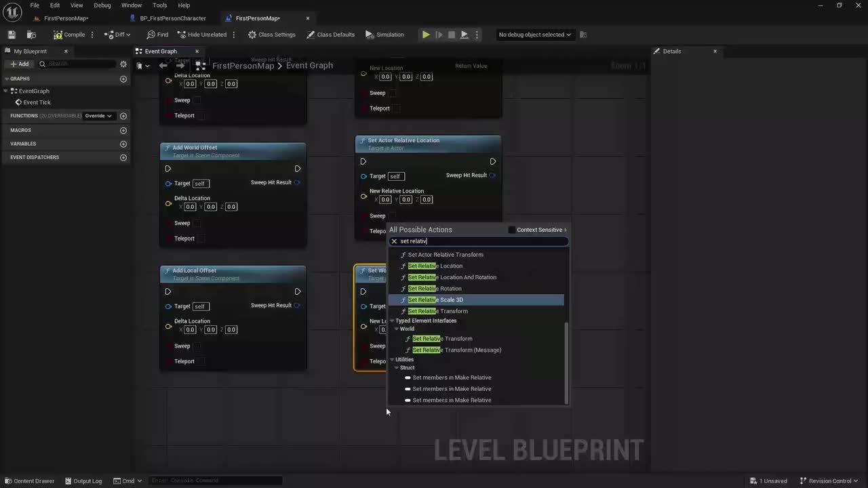Open the functions Override dropdown
868x488 pixels.
[x=98, y=116]
